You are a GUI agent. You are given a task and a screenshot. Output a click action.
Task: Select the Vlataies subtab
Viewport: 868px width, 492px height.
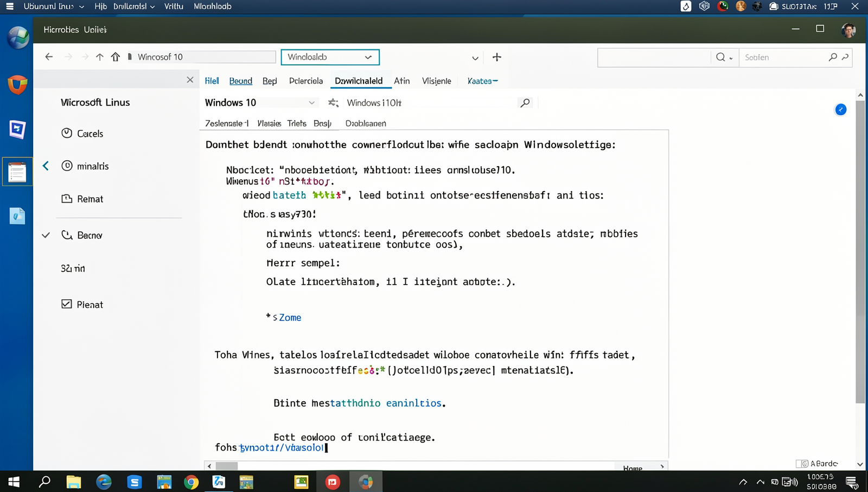(269, 123)
